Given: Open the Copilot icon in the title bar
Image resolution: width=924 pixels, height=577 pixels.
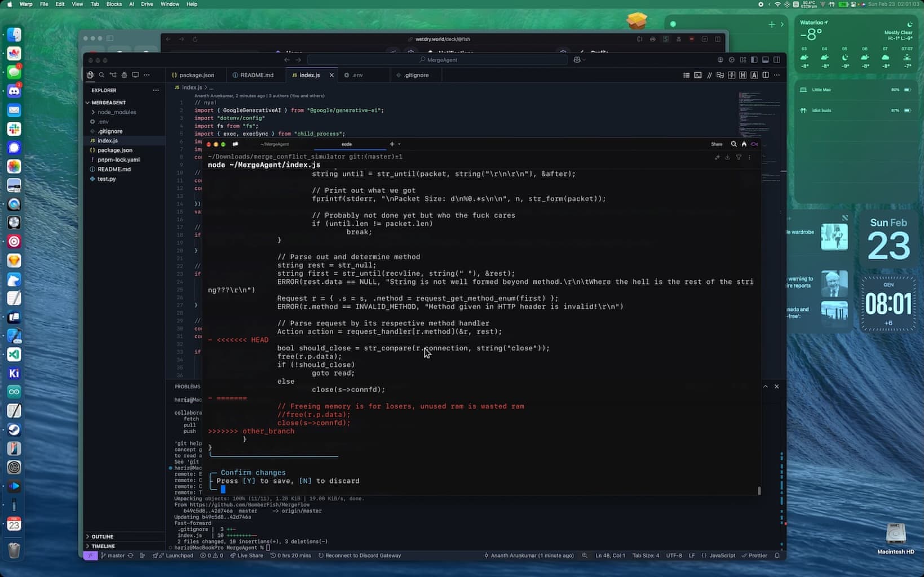Looking at the screenshot, I should pyautogui.click(x=577, y=60).
